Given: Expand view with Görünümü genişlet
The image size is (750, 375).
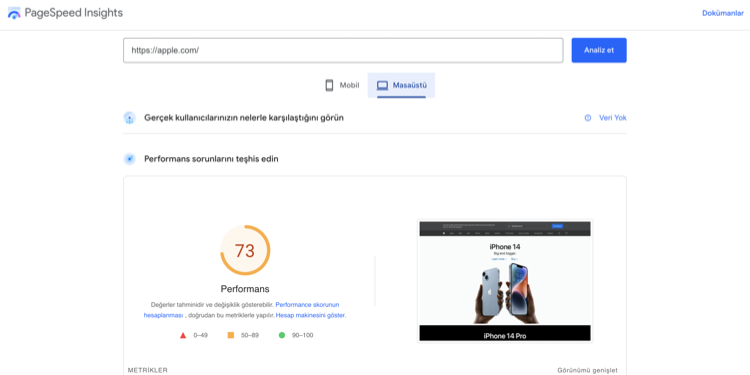Looking at the screenshot, I should click(587, 370).
